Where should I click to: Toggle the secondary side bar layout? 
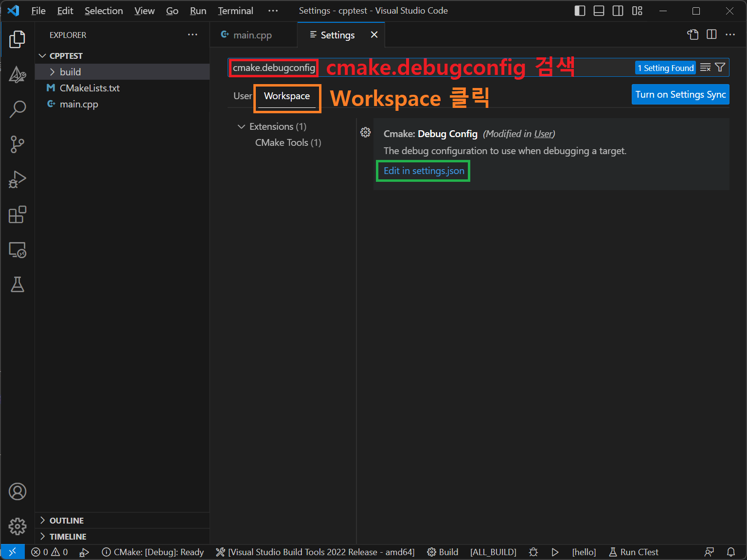(x=618, y=11)
